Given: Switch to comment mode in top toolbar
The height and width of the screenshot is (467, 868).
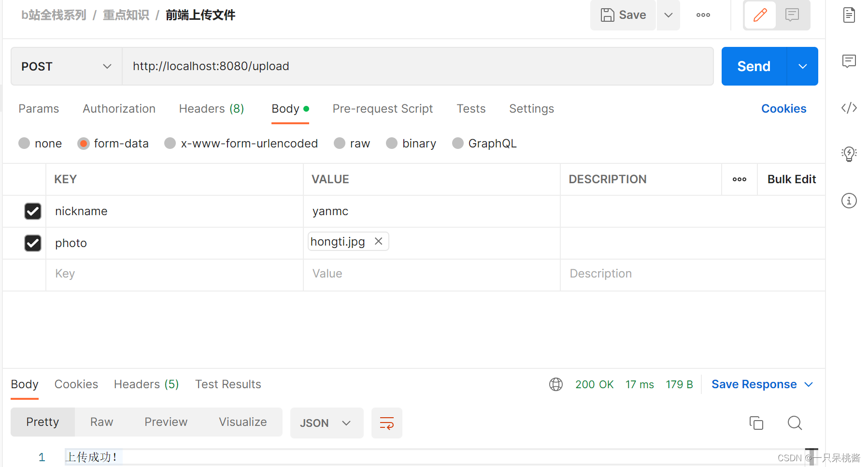Looking at the screenshot, I should coord(792,15).
